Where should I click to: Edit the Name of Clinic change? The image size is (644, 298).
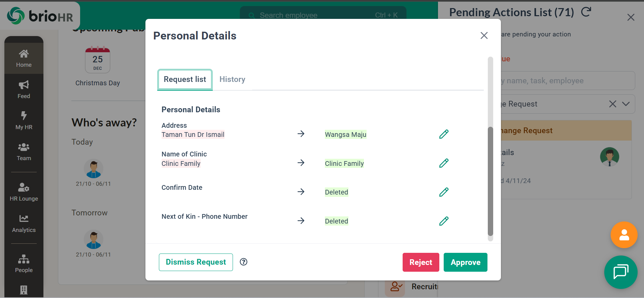(x=444, y=163)
